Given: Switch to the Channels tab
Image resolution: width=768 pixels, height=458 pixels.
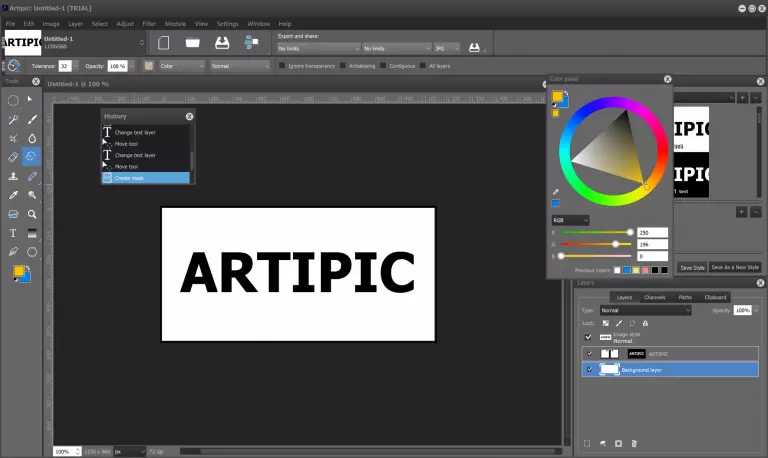Looking at the screenshot, I should (x=655, y=297).
